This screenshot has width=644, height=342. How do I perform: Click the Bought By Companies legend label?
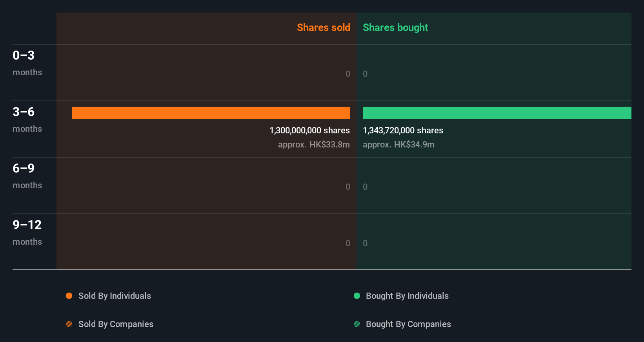click(408, 324)
